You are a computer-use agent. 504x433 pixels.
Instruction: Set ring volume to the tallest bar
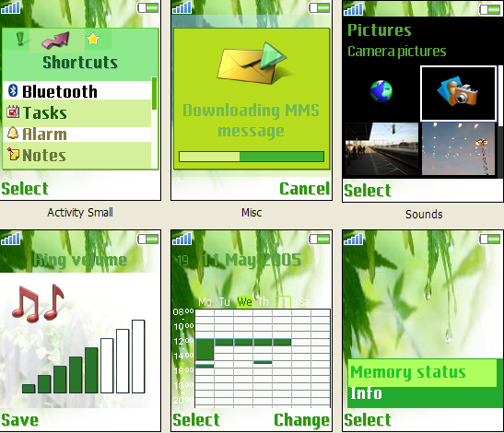[138, 357]
